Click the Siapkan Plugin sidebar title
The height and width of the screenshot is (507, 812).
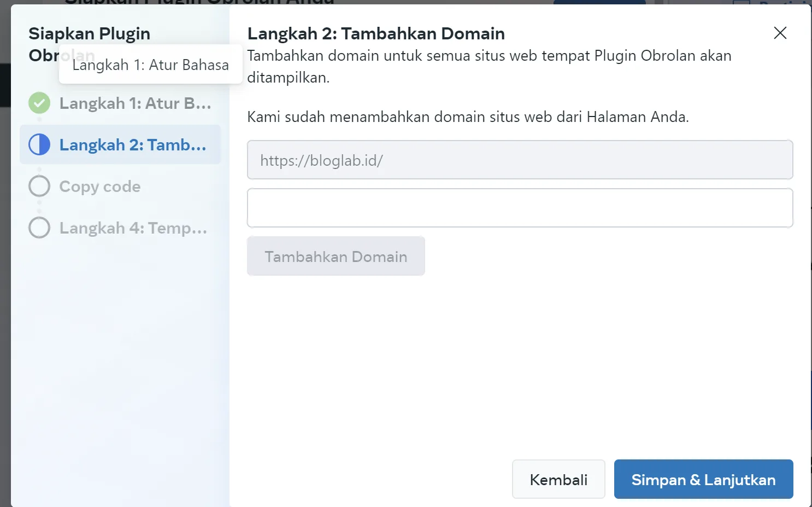89,44
